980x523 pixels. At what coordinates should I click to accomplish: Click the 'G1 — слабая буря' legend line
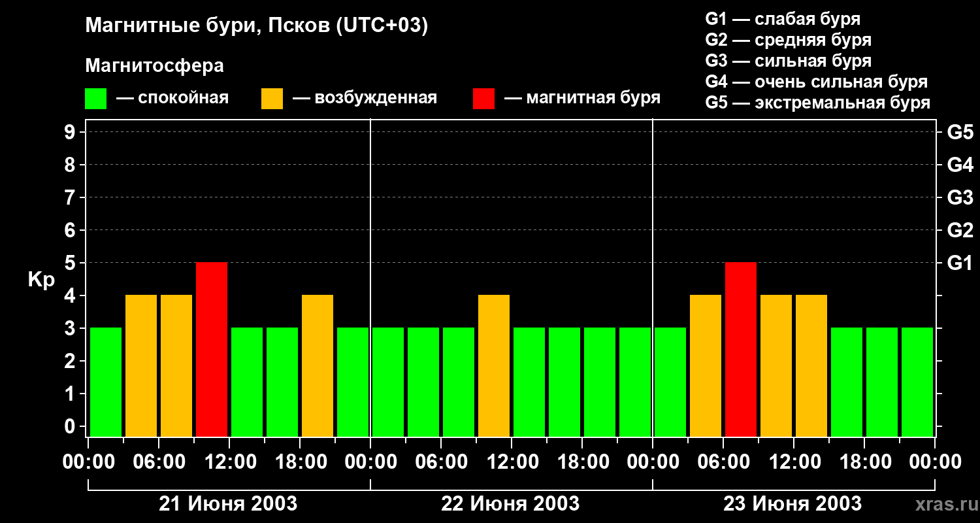pyautogui.click(x=783, y=19)
